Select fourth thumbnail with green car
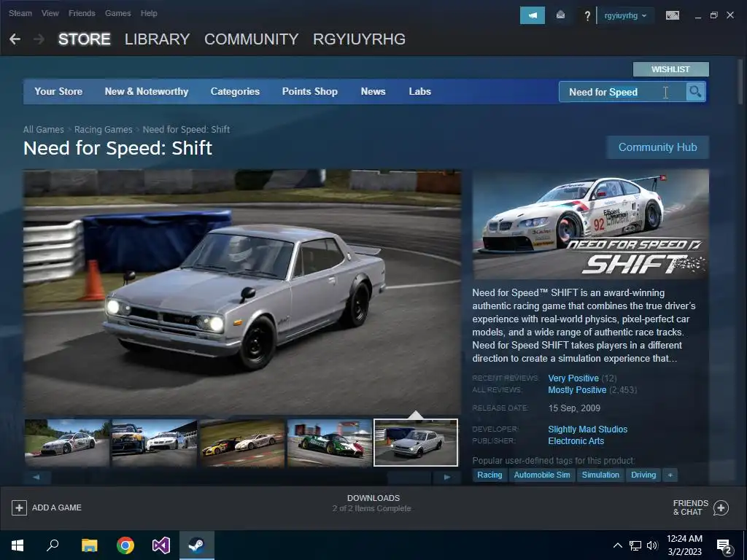This screenshot has width=747, height=560. point(329,443)
